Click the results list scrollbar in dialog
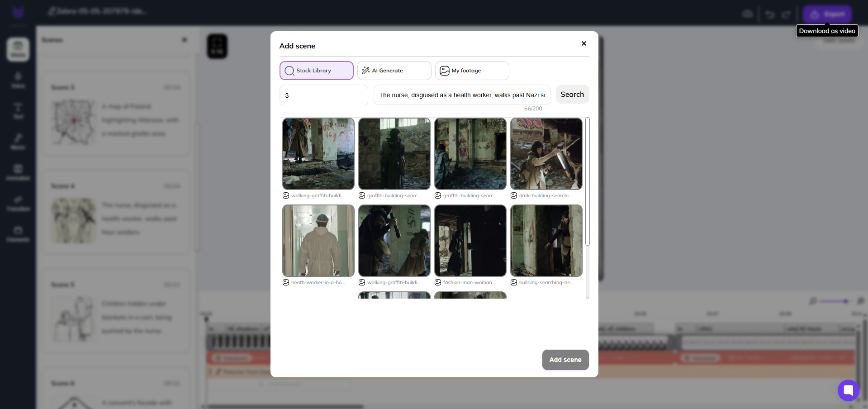 tap(588, 181)
